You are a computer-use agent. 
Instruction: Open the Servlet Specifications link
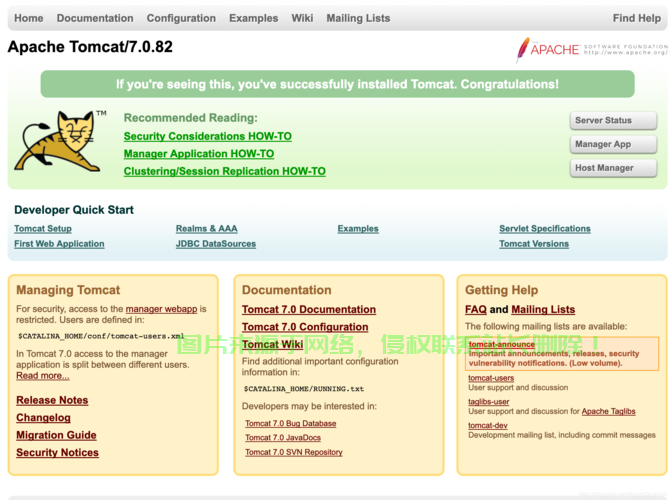pyautogui.click(x=544, y=229)
